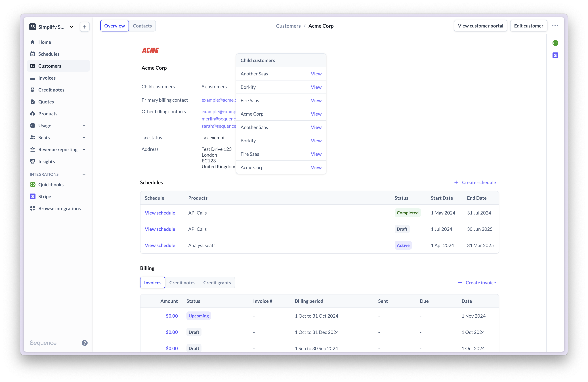Click the 31 Mar 2025 end date
588x382 pixels.
coord(480,245)
